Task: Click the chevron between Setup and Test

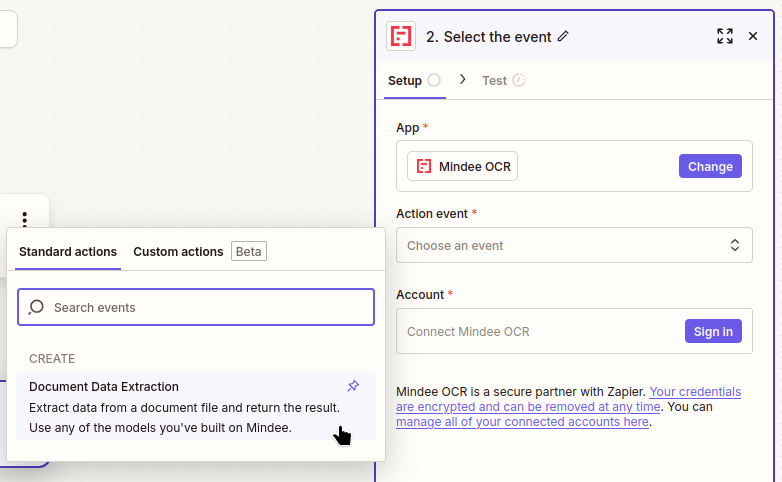Action: click(x=462, y=80)
